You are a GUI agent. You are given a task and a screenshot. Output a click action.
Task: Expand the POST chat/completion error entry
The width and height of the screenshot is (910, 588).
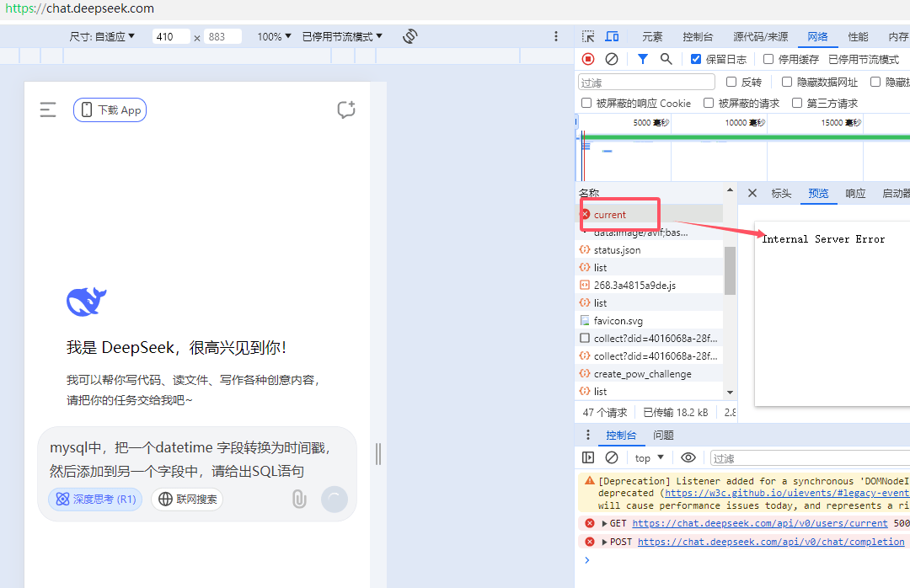[x=605, y=543]
